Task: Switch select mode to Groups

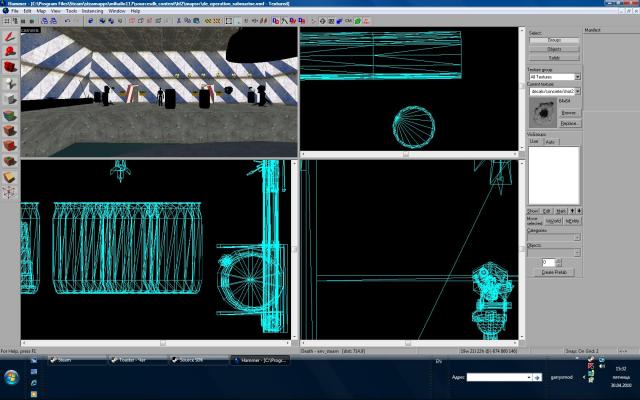Action: pyautogui.click(x=553, y=40)
